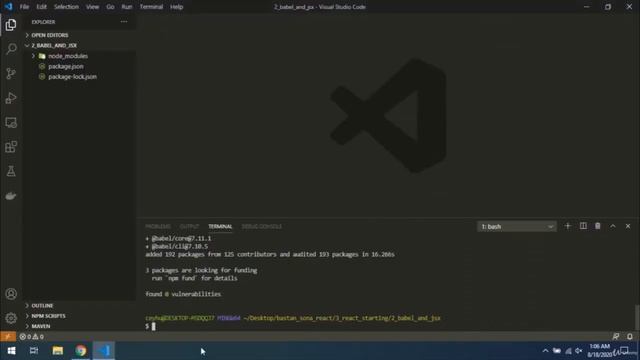Open the Selection menu
The height and width of the screenshot is (360, 640).
pos(66,7)
